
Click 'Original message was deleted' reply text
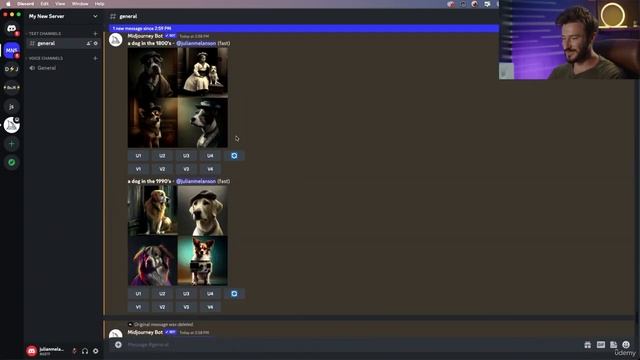coord(164,324)
